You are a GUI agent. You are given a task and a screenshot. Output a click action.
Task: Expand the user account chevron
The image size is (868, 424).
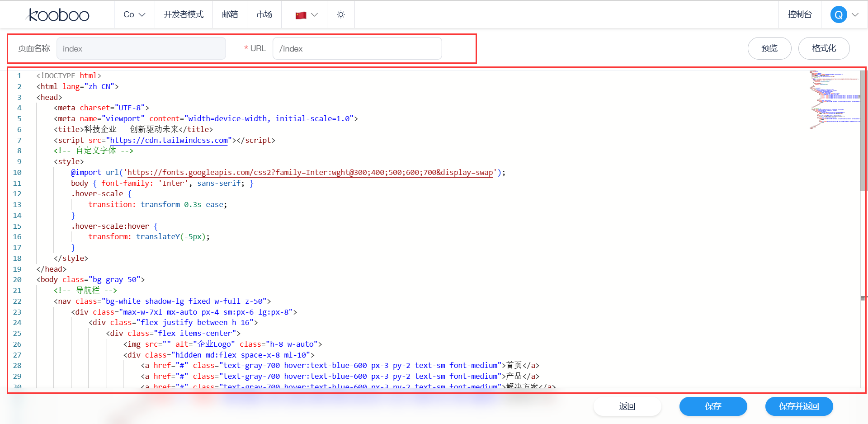pos(855,14)
